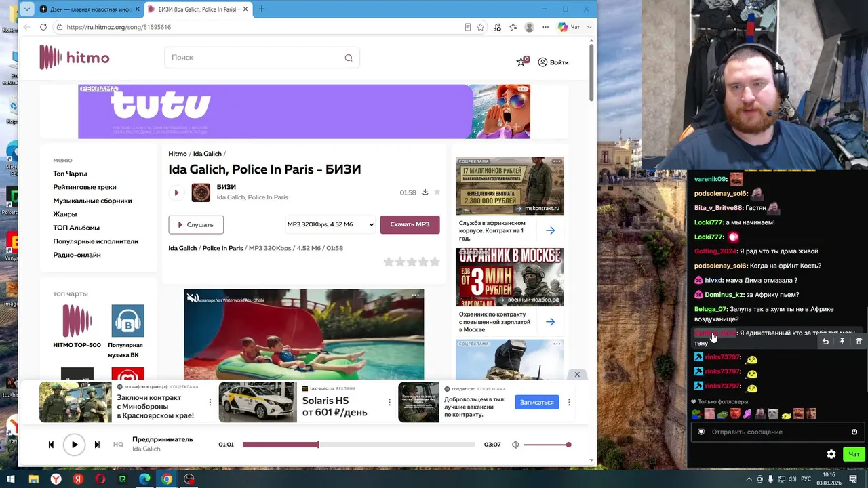Open browser profile avatar
The image size is (868, 488).
click(530, 27)
